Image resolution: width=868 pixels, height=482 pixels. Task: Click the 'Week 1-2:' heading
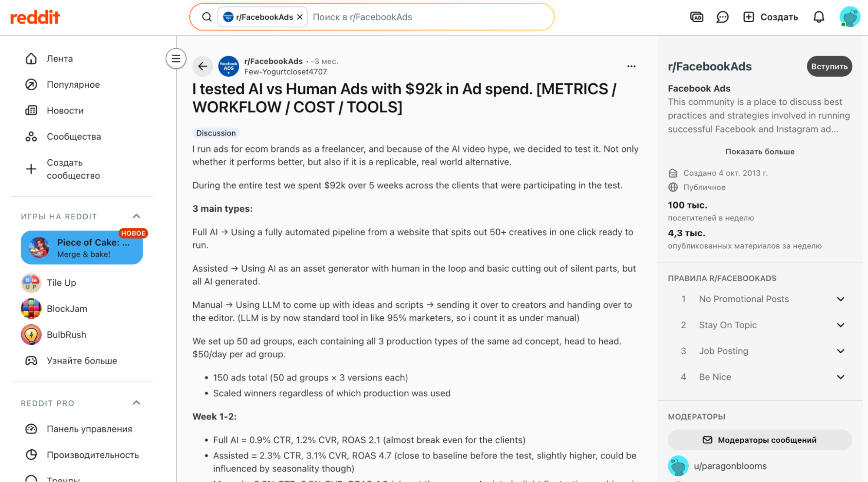(x=215, y=417)
